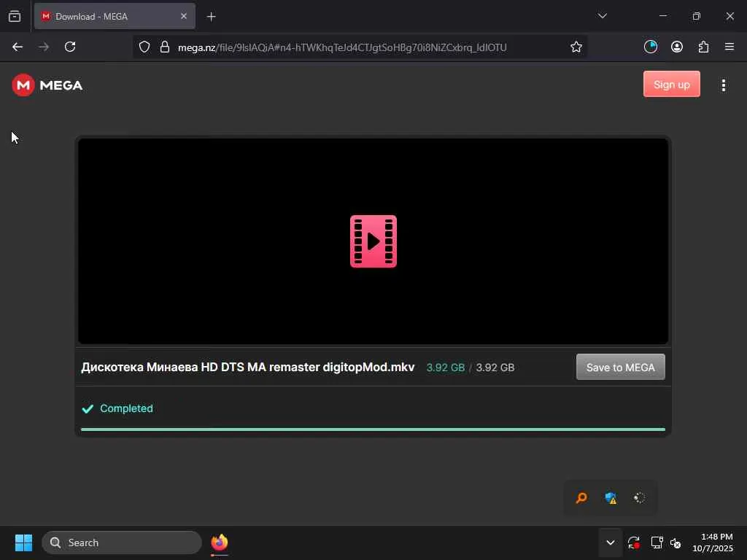The width and height of the screenshot is (747, 560).
Task: Open the Firefox account icon
Action: [676, 47]
